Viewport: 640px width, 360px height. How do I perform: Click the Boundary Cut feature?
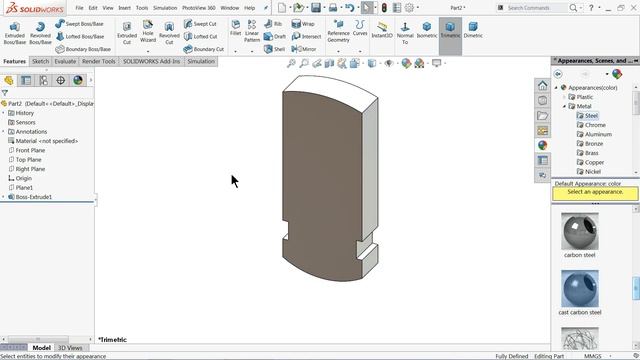point(204,49)
